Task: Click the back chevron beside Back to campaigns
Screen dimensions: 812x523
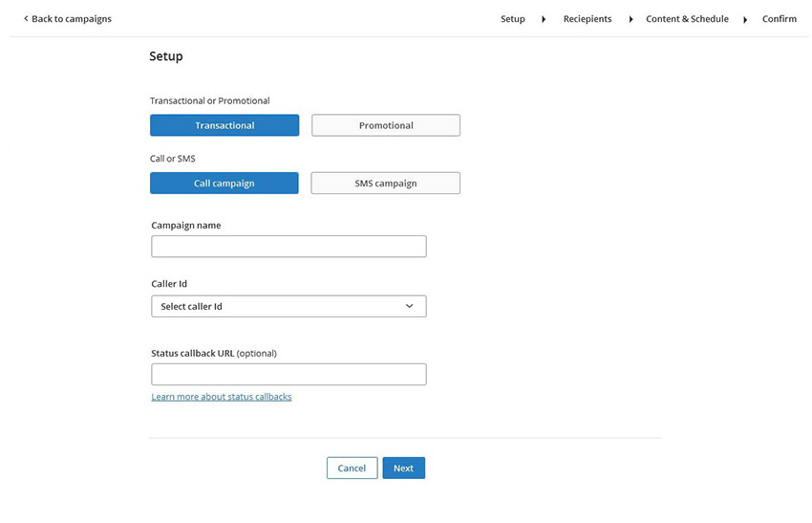Action: [x=26, y=19]
